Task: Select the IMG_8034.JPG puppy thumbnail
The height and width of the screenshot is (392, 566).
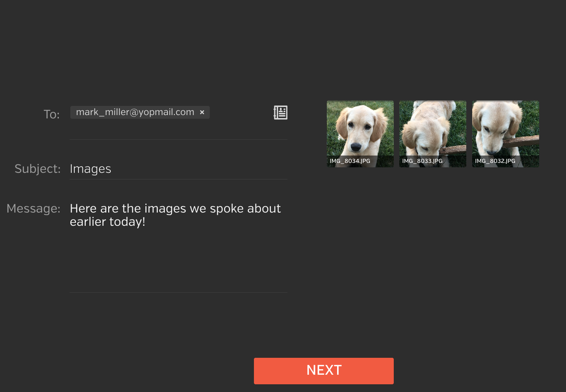Action: pyautogui.click(x=360, y=134)
